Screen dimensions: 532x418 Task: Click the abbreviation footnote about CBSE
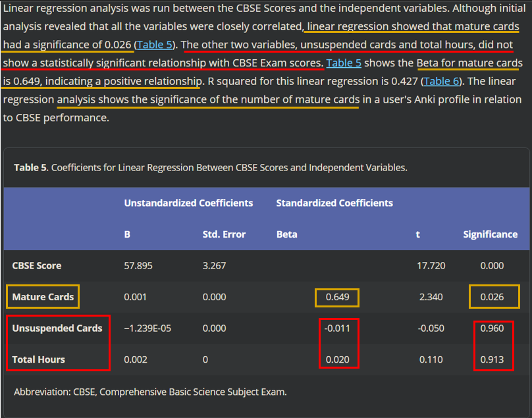[x=150, y=392]
